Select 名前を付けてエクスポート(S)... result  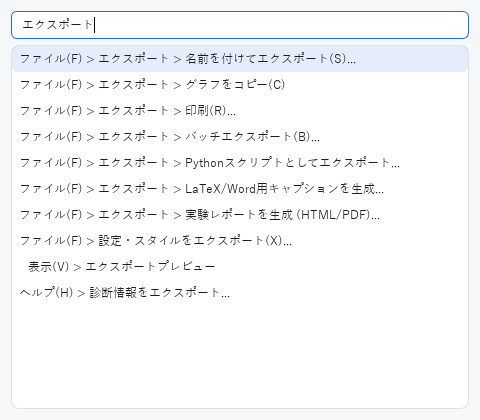tap(240, 59)
